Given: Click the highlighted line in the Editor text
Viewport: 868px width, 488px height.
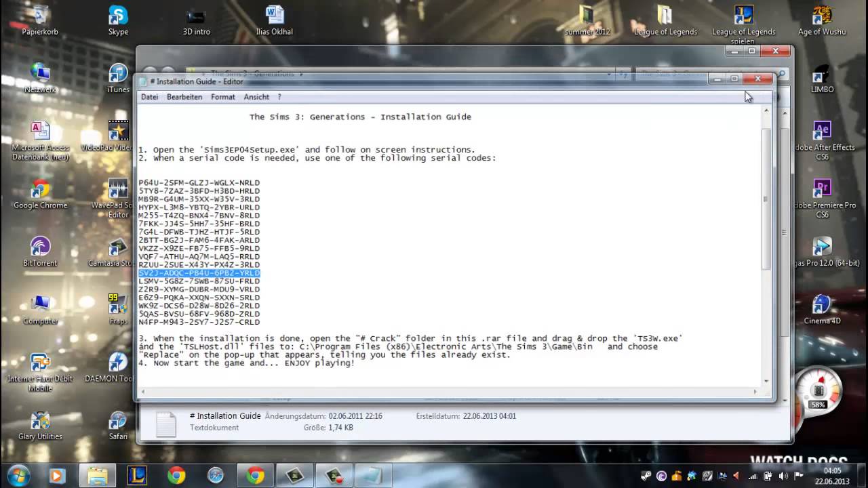Looking at the screenshot, I should pos(199,273).
